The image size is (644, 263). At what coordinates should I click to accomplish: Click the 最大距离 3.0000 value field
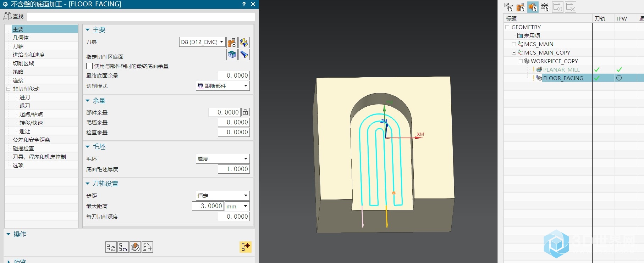[208, 206]
